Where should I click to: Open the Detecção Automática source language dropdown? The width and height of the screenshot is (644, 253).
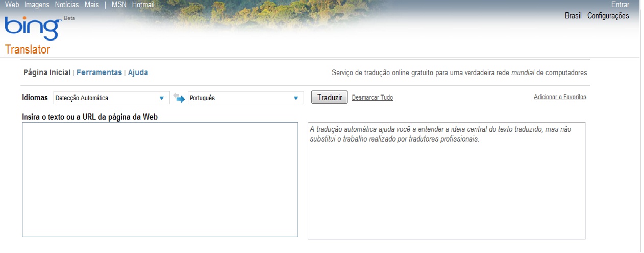[x=111, y=98]
